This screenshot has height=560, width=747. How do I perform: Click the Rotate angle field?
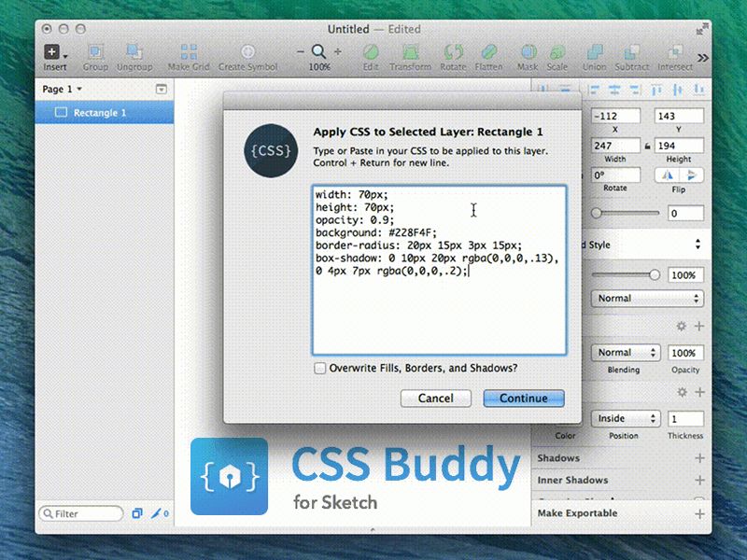point(615,175)
